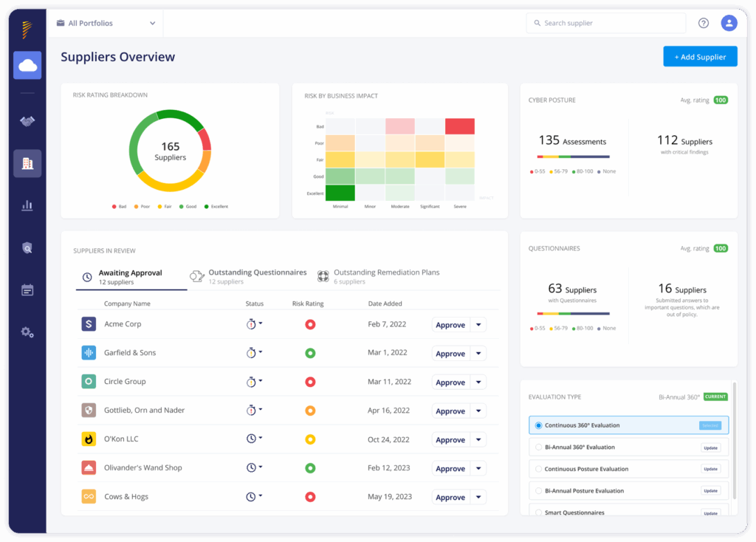The width and height of the screenshot is (756, 542).
Task: Select the buildings suppliers sidebar icon
Action: [27, 163]
